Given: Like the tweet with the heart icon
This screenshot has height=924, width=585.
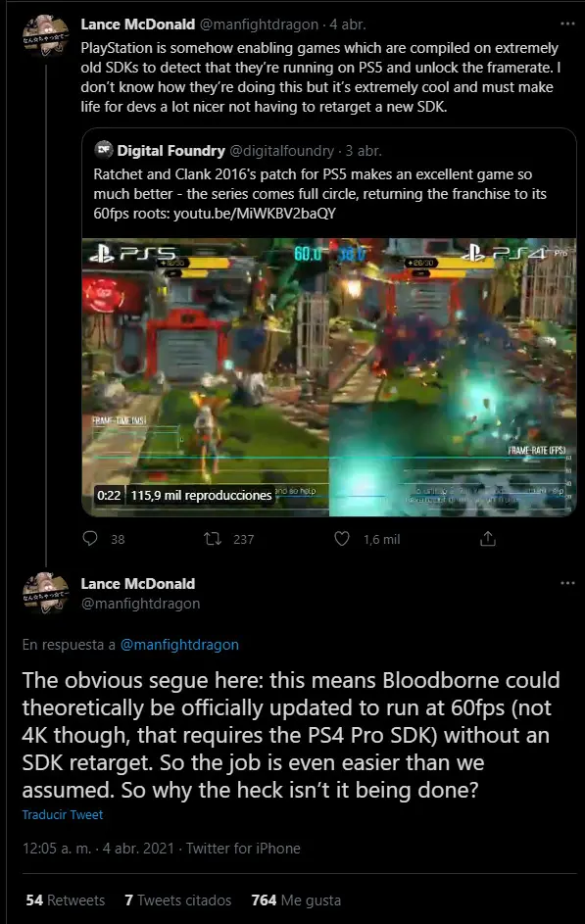Looking at the screenshot, I should (342, 539).
